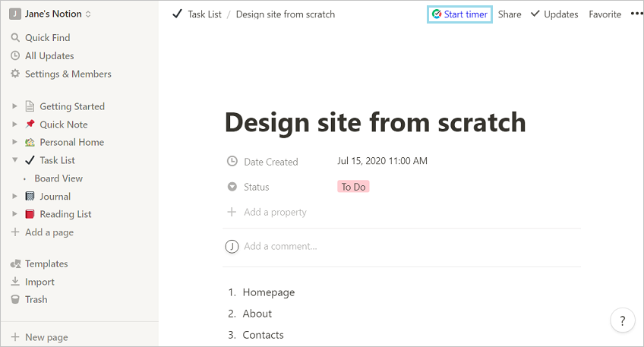Click the Templates icon in sidebar
644x347 pixels.
click(15, 263)
